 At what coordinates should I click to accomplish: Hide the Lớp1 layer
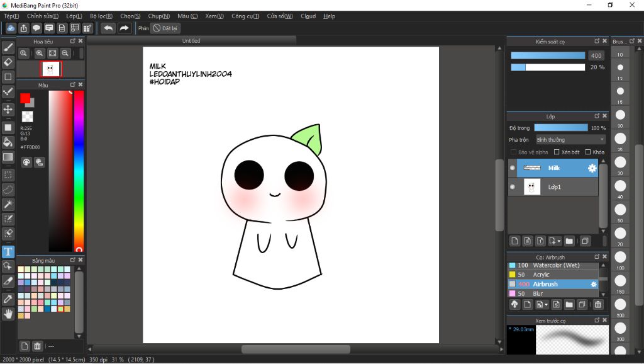tap(512, 187)
